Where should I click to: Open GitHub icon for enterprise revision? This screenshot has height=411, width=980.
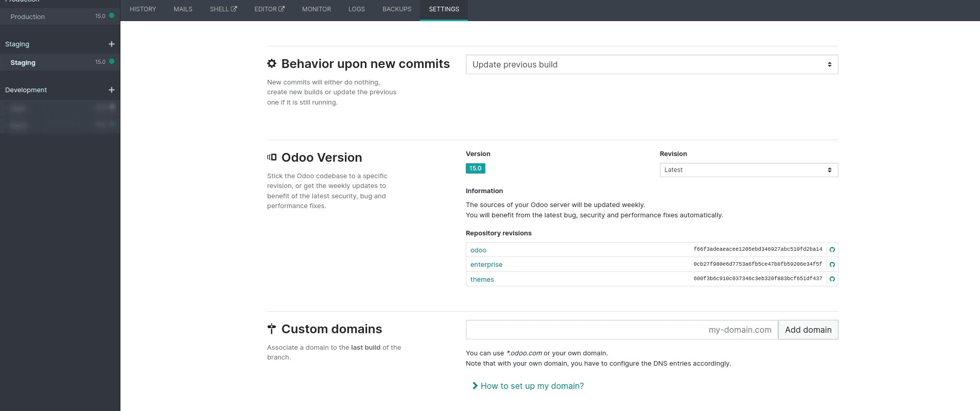tap(832, 265)
